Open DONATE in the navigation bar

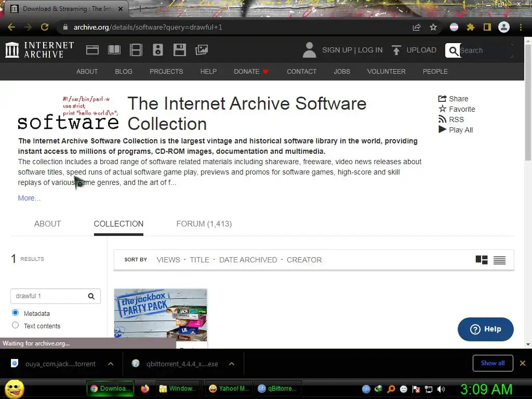[x=251, y=72]
